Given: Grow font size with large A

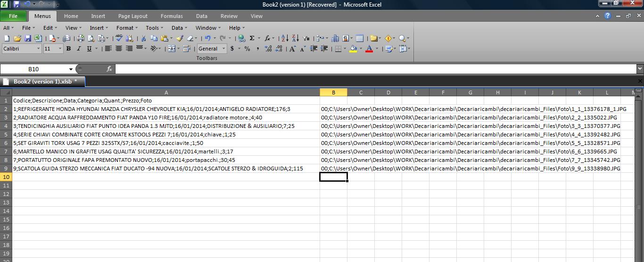Looking at the screenshot, I should pos(292,49).
